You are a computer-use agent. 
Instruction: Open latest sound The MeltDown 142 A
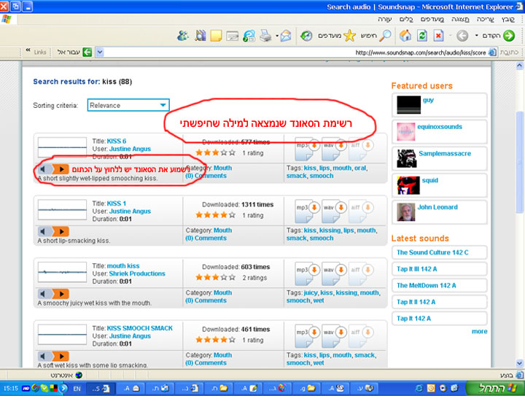pyautogui.click(x=427, y=285)
